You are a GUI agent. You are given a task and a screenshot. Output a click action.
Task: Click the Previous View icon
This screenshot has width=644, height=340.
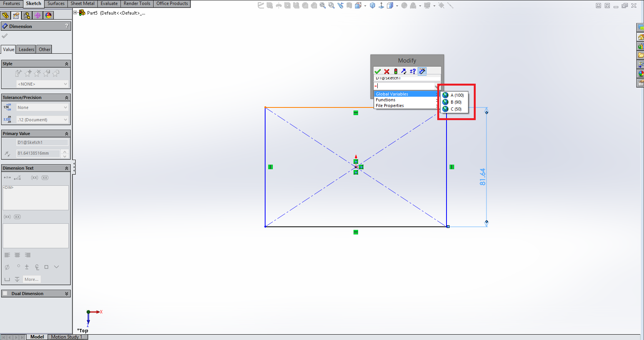coord(340,5)
